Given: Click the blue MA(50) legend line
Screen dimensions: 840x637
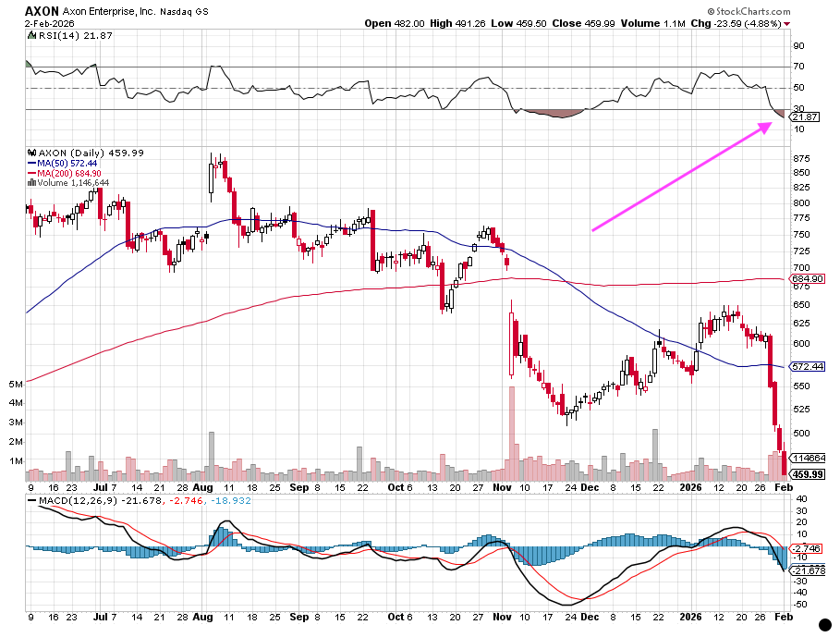Looking at the screenshot, I should (32, 163).
